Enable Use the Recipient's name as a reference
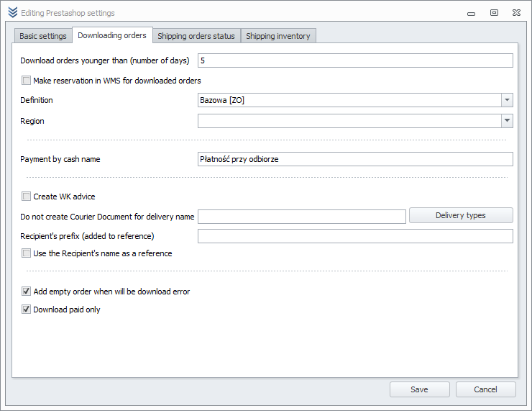The width and height of the screenshot is (532, 411). [26, 253]
